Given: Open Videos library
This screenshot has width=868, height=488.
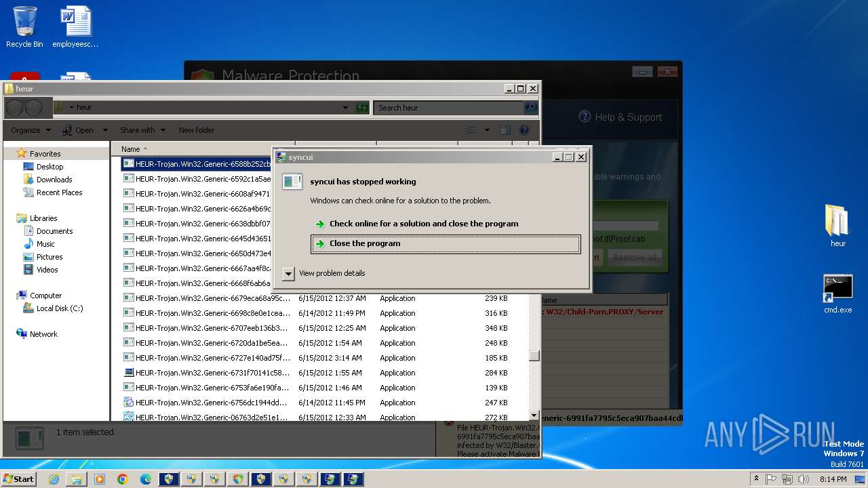Looking at the screenshot, I should 47,270.
